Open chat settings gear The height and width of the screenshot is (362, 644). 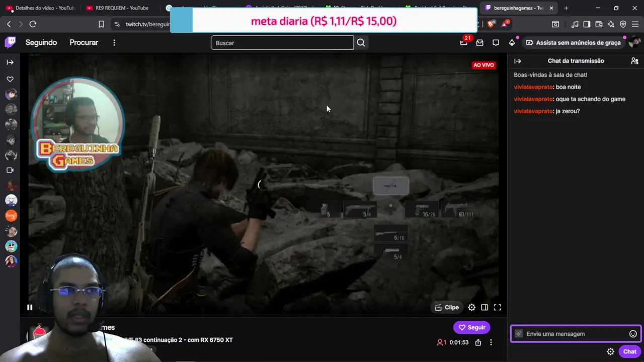tap(610, 352)
